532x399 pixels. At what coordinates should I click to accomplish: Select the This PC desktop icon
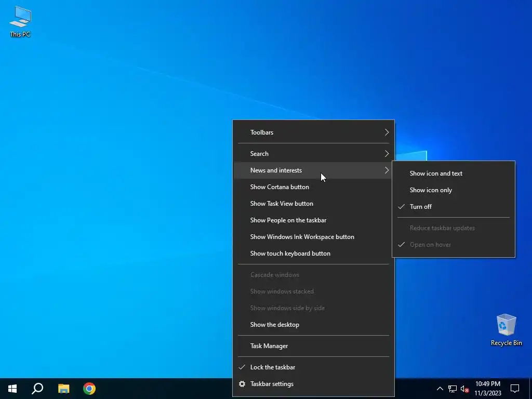[20, 22]
